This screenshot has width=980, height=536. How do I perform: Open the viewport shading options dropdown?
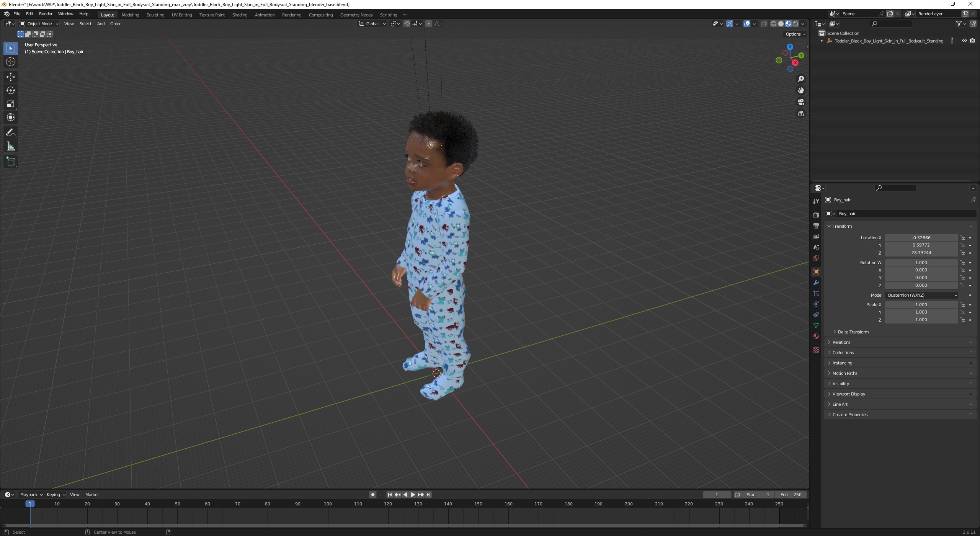tap(803, 24)
